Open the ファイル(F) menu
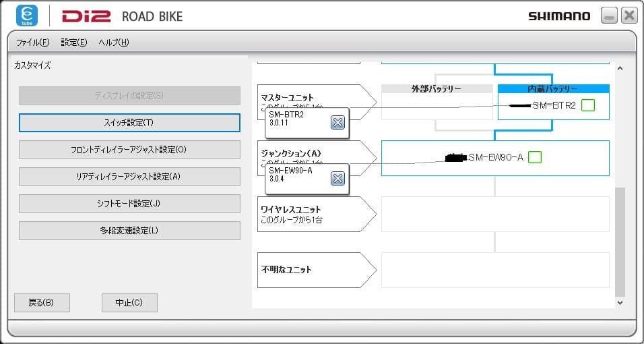644x344 pixels. [32, 42]
